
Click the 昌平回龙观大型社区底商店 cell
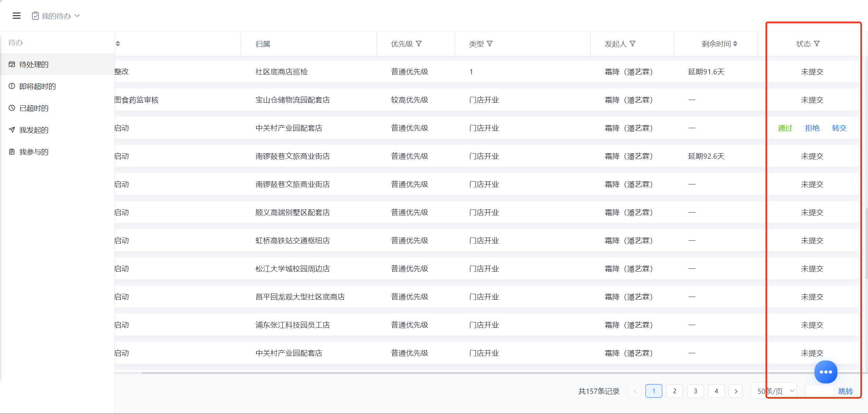[x=300, y=297]
